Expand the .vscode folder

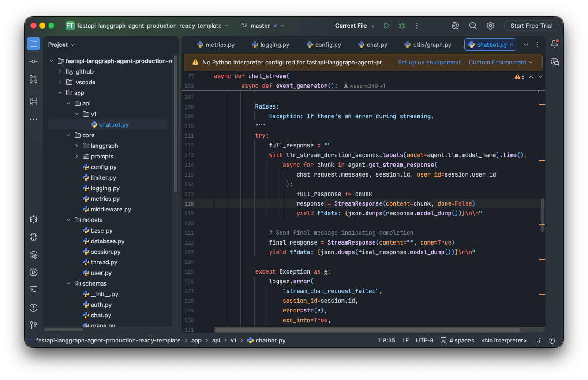pos(60,82)
